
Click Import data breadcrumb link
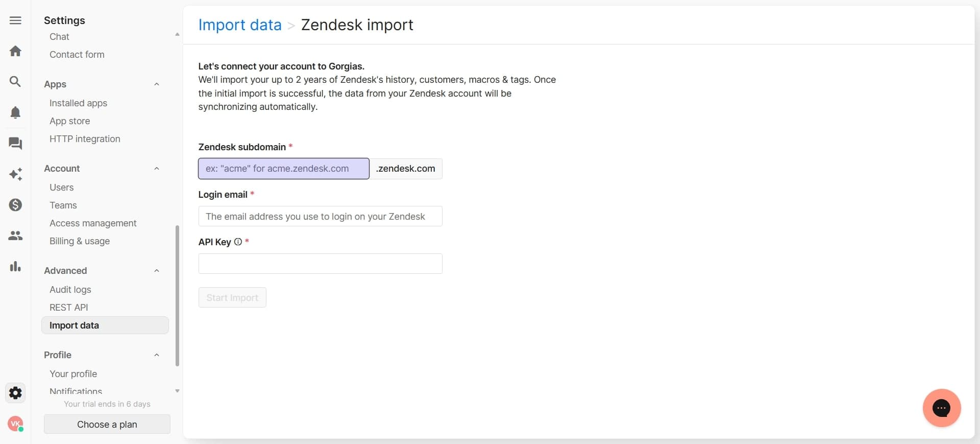(x=240, y=25)
